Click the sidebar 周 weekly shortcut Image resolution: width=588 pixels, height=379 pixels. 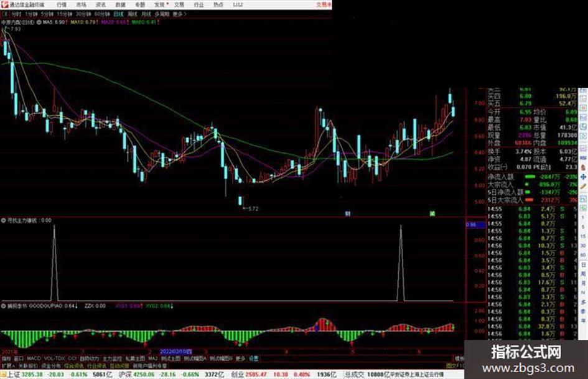click(x=583, y=274)
